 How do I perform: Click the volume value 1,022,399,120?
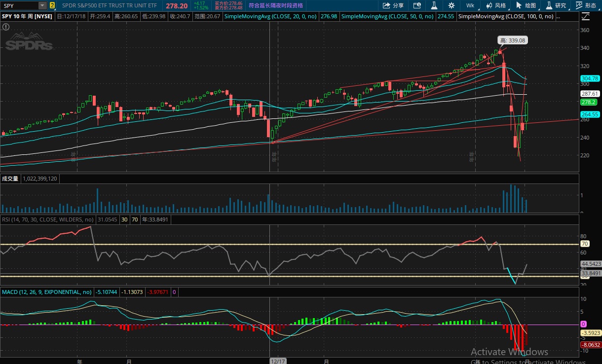[x=39, y=179]
